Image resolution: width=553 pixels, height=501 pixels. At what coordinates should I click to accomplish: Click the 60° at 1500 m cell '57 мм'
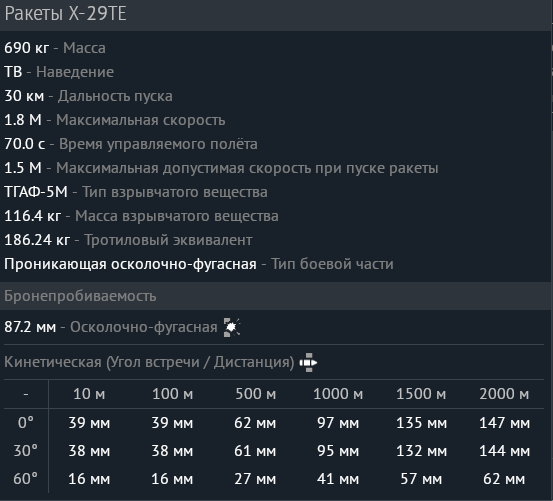tap(421, 479)
